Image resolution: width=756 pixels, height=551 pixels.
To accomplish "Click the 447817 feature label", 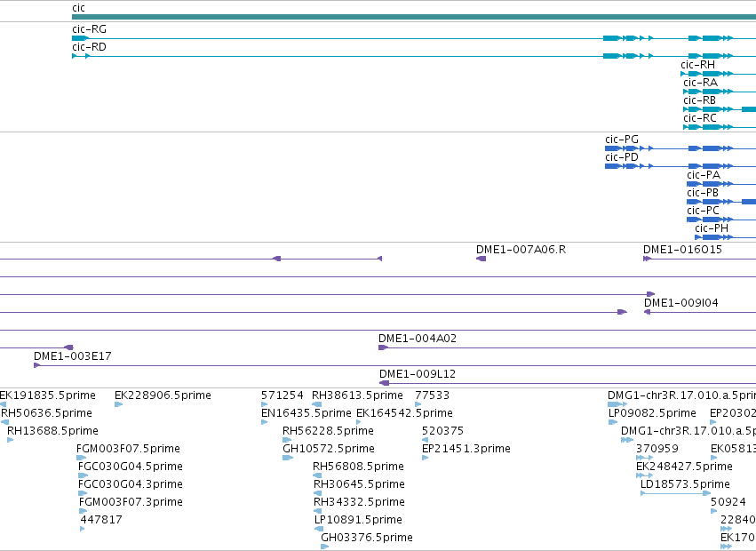I will click(101, 520).
